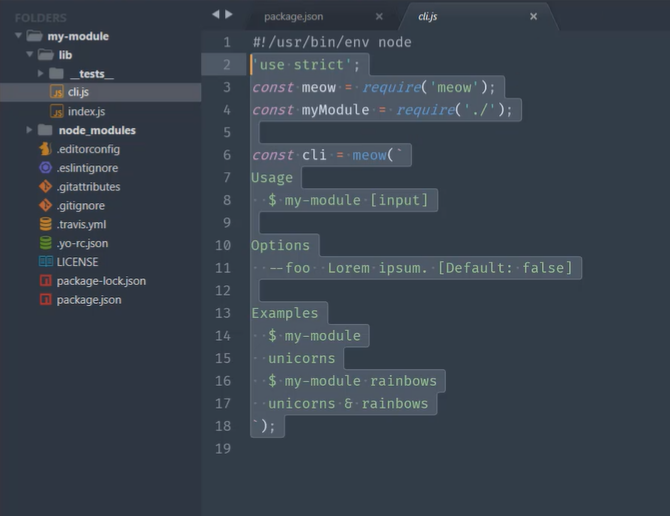Go to previous tab with left arrow

216,14
